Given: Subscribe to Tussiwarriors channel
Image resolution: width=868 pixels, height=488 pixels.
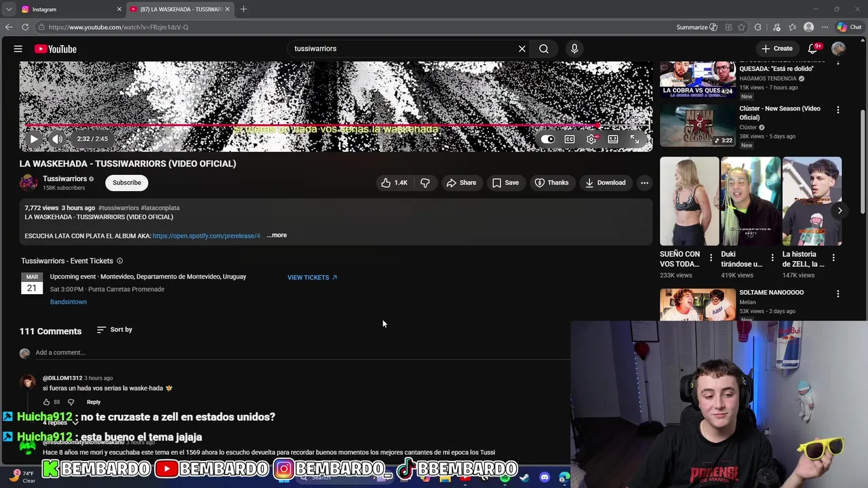Looking at the screenshot, I should pos(127,182).
